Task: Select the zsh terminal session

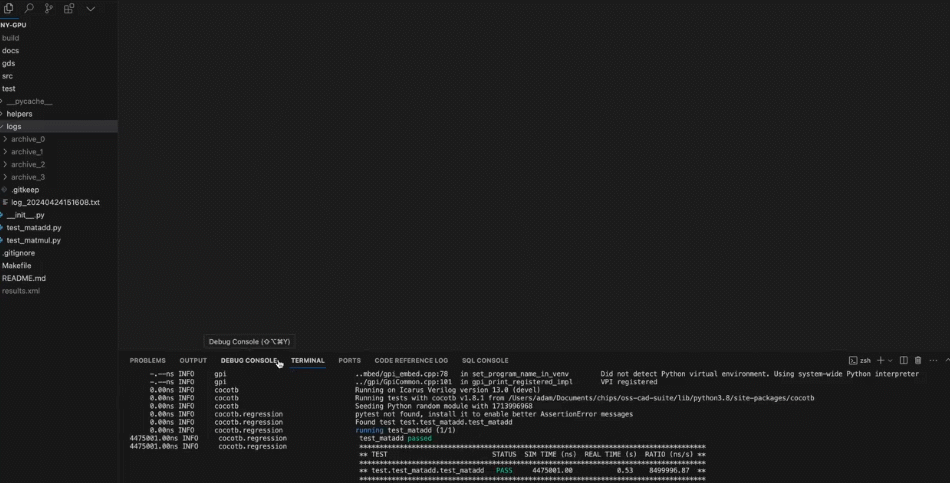Action: coord(860,360)
